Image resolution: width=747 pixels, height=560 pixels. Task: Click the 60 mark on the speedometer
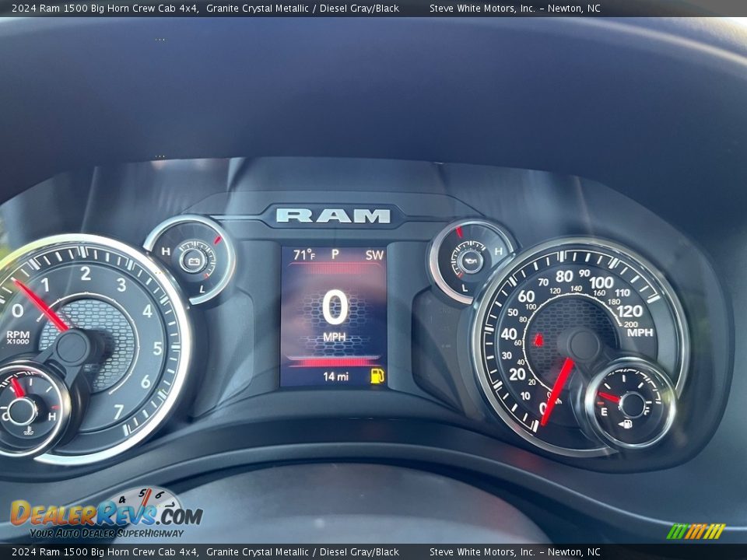tap(526, 296)
